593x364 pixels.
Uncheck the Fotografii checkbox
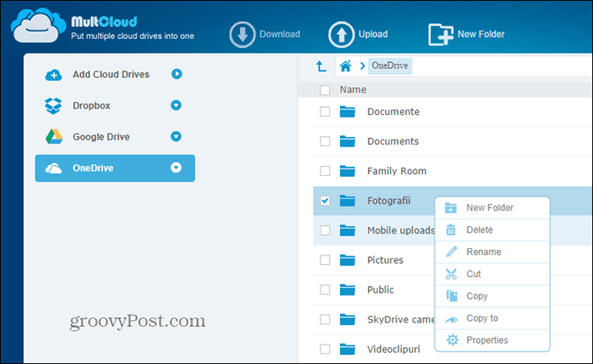[325, 201]
